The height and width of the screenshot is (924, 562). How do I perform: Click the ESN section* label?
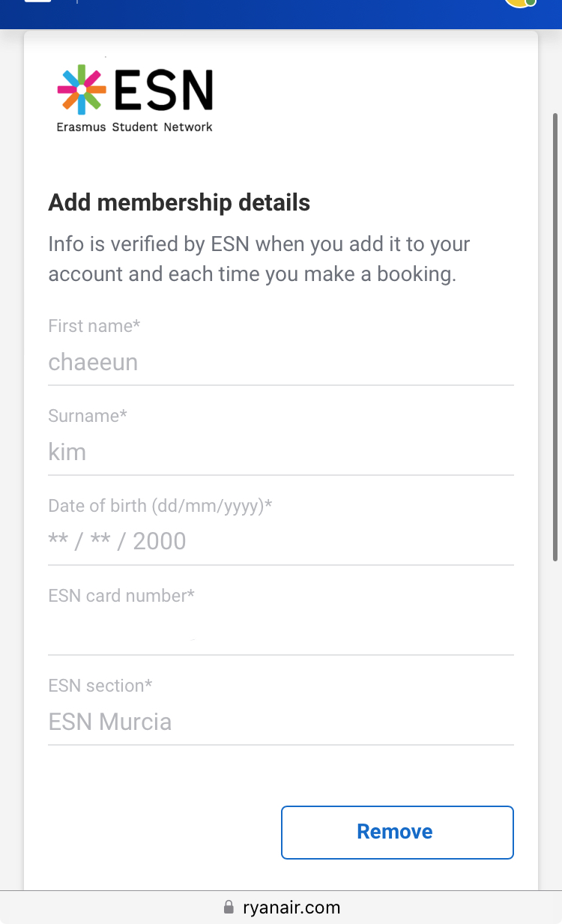[100, 686]
